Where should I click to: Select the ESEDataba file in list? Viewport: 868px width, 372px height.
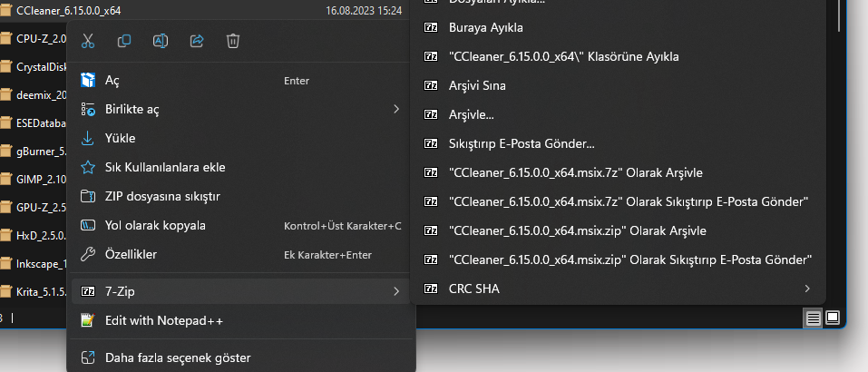coord(34,122)
